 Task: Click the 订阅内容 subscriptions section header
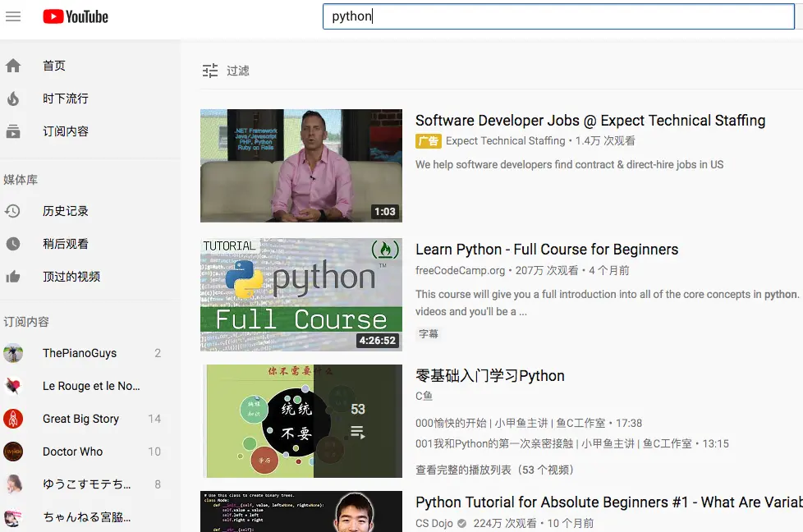(26, 322)
